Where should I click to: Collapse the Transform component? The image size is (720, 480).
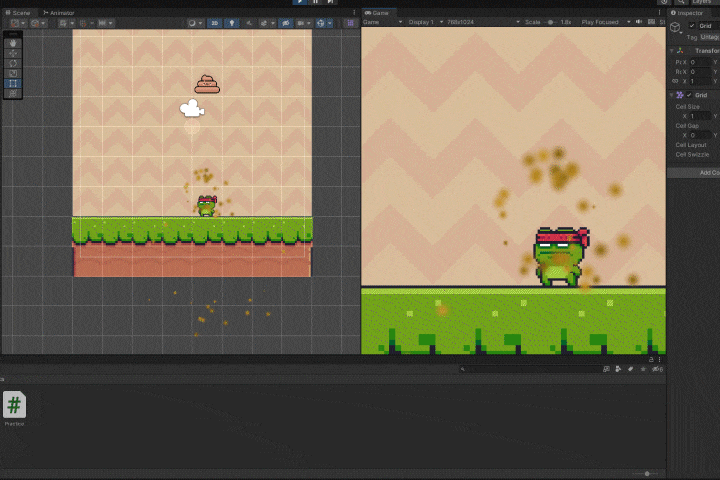(671, 51)
